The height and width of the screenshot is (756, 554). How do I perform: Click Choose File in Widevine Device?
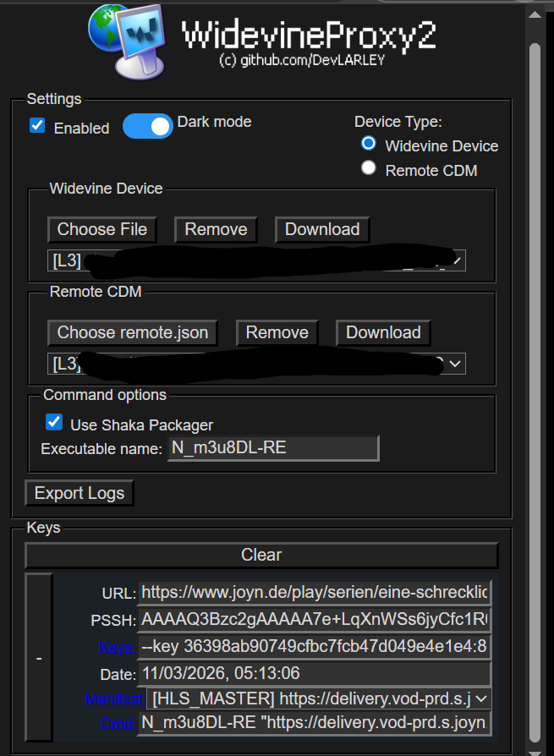pyautogui.click(x=102, y=229)
